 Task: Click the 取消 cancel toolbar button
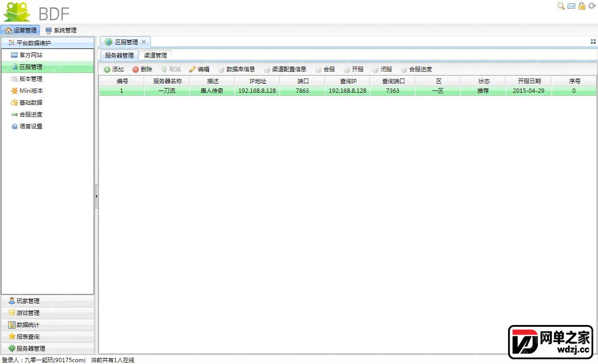[x=171, y=69]
